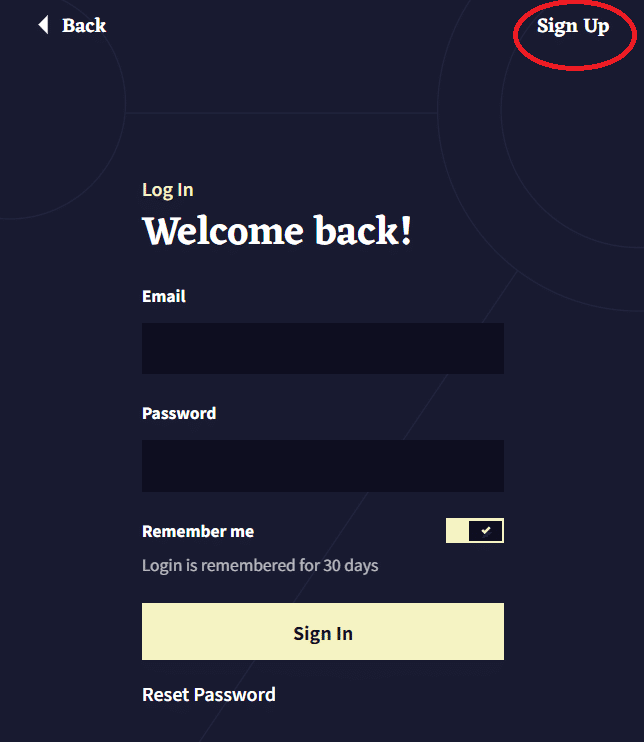644x742 pixels.
Task: Go back using the Back text link
Action: 84,26
